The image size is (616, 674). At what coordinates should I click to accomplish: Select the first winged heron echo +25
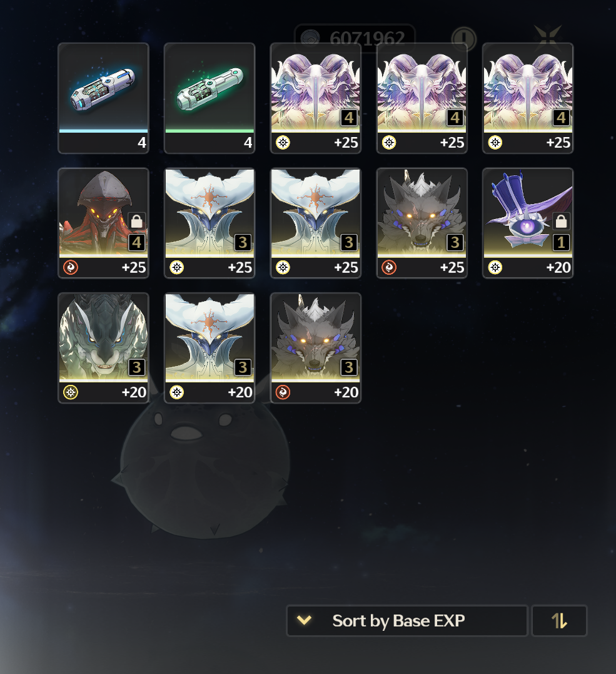point(315,98)
